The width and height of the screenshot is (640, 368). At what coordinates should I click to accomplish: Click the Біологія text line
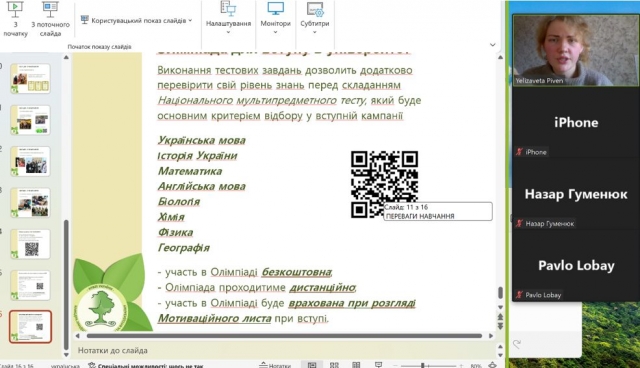click(x=179, y=202)
